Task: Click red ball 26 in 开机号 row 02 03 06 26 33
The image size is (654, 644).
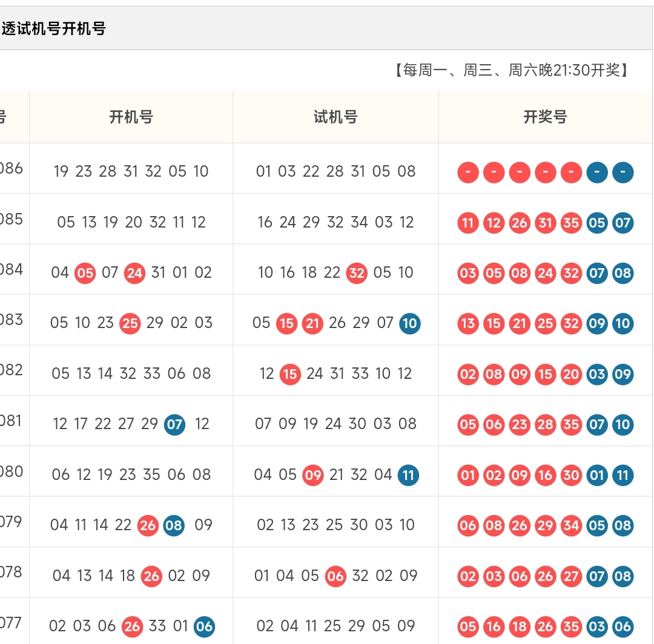Action: point(132,626)
